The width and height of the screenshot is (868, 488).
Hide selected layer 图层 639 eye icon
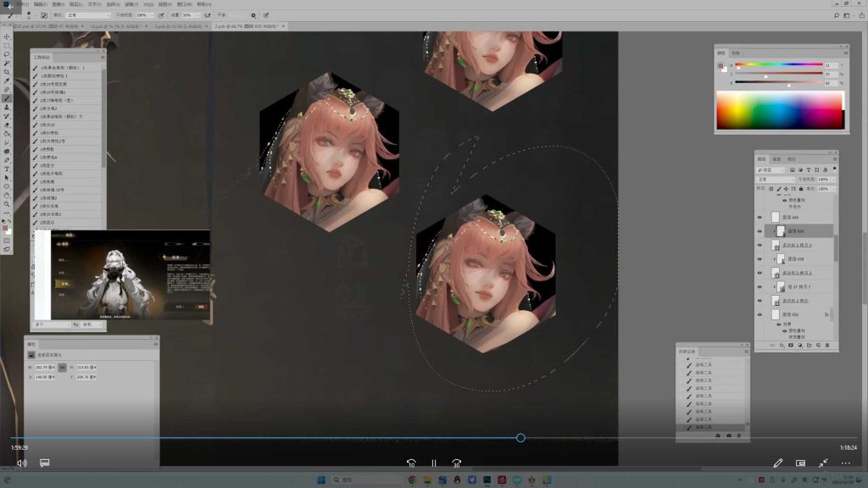coord(759,231)
